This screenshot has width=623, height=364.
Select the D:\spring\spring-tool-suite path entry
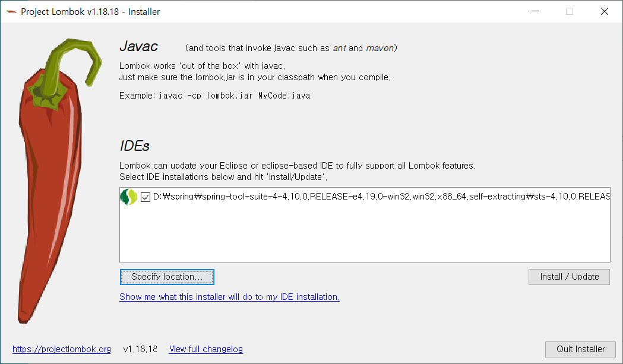point(381,197)
